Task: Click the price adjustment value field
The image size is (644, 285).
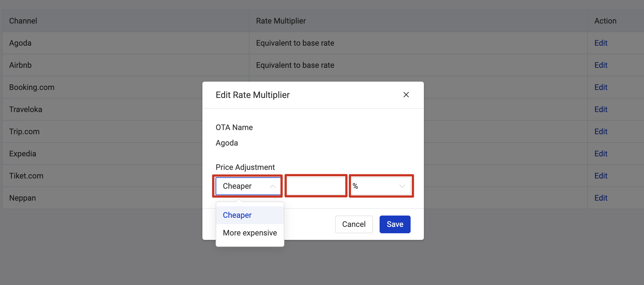Action: 316,186
